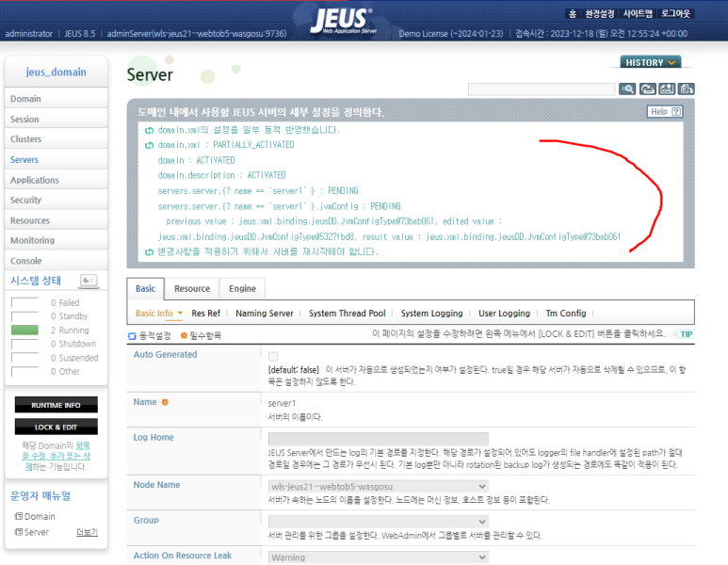Open the Server operator manual link
The height and width of the screenshot is (565, 728).
click(36, 532)
